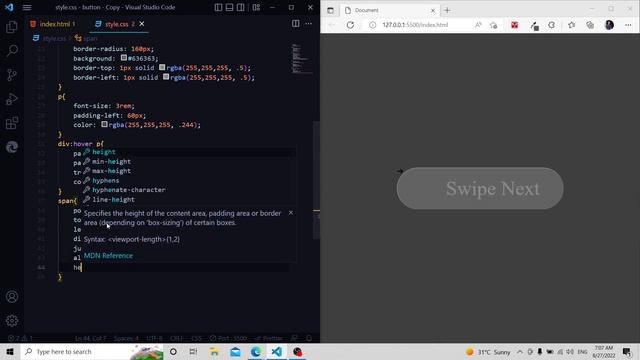Open border-left rgba color swatch
Screen dimensions: 640x360
[x=166, y=77]
